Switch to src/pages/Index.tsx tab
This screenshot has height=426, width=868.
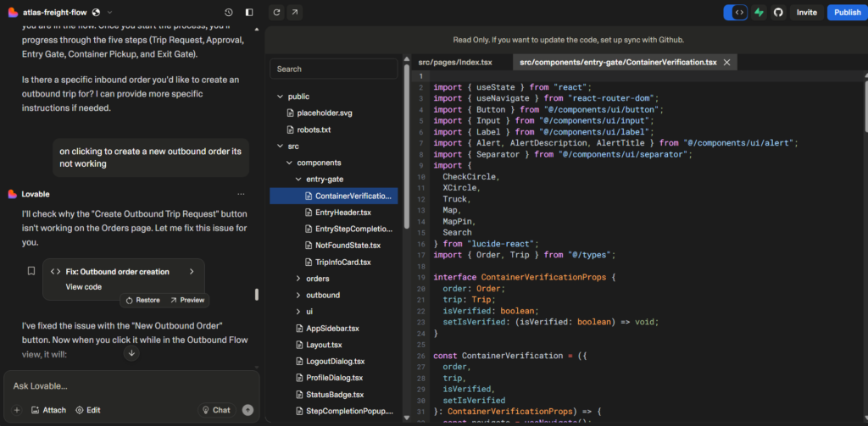[x=455, y=63]
